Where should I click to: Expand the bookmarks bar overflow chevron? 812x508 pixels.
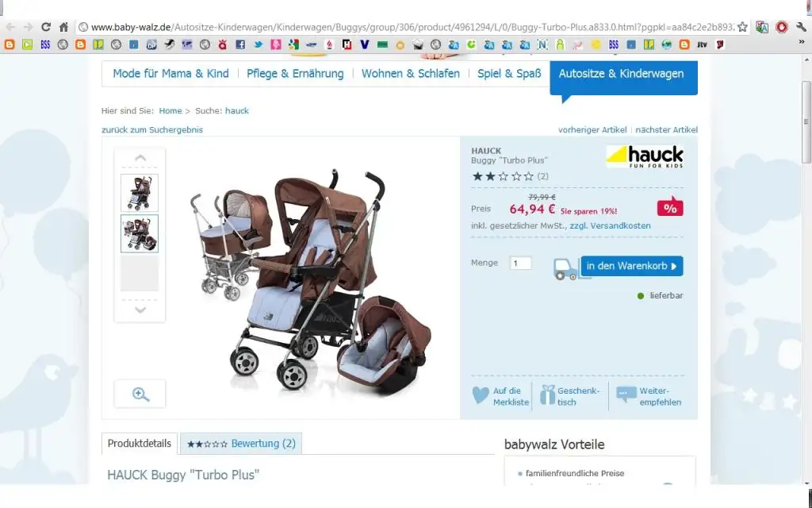point(802,43)
